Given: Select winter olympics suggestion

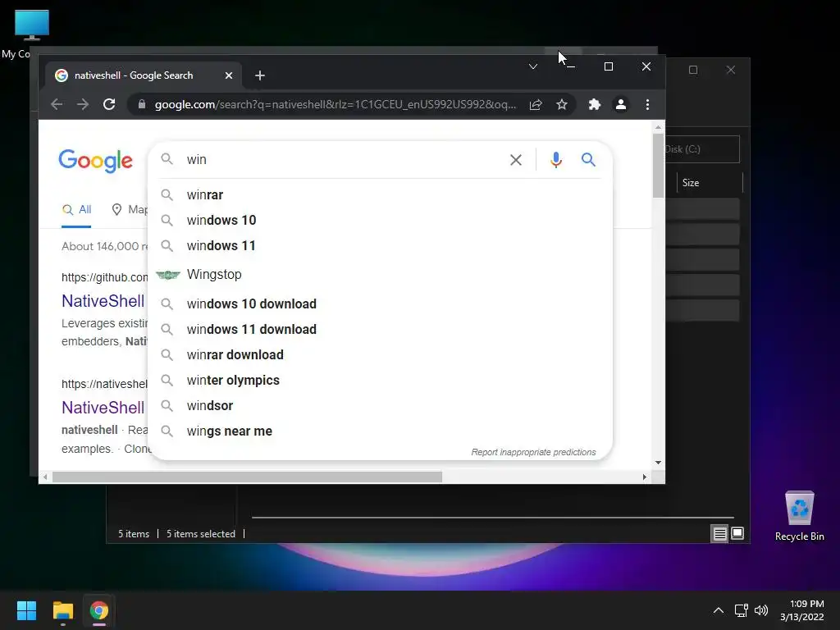Looking at the screenshot, I should point(381,380).
